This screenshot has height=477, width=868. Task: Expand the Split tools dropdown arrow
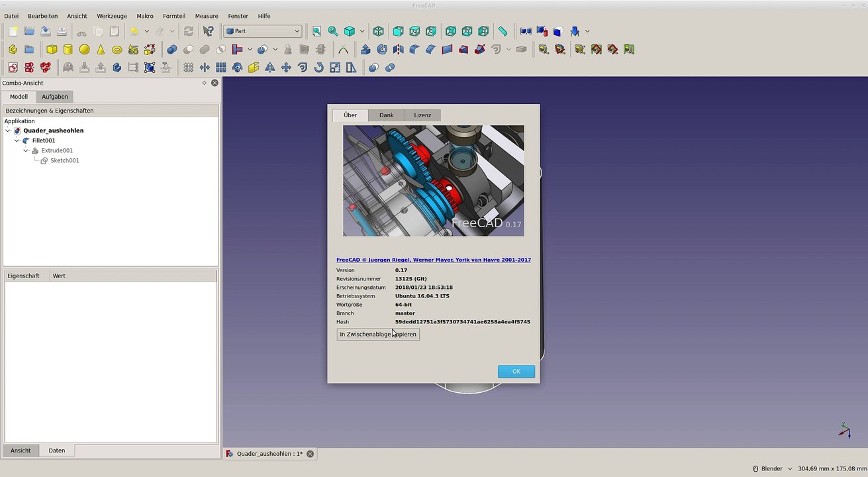(275, 49)
